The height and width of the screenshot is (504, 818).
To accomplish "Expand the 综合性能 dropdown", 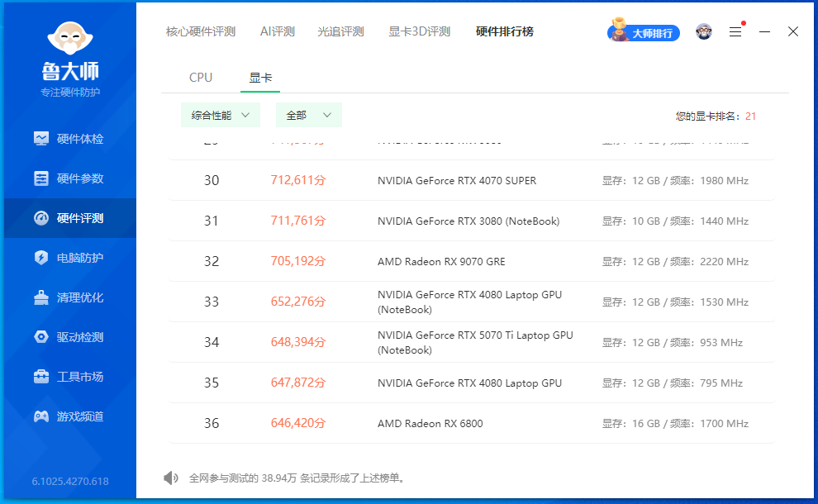I will (220, 116).
